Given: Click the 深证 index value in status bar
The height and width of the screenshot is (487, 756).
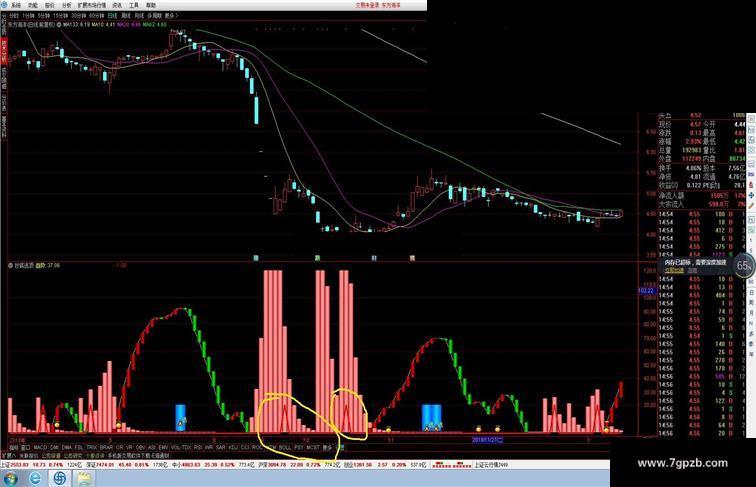Looking at the screenshot, I should [106, 465].
